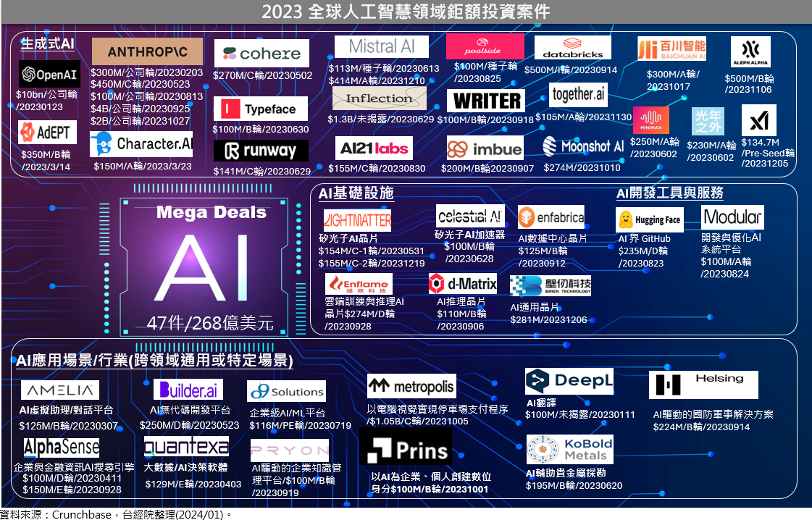This screenshot has height=520, width=812.
Task: Click the text $500M/I輪/20230914
Action: 571,70
